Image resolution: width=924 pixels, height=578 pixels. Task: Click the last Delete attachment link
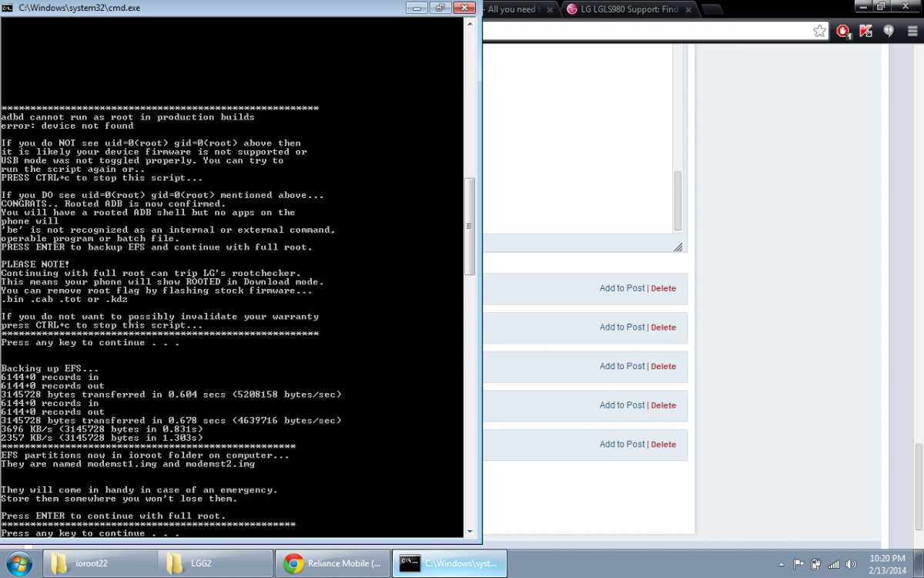663,444
